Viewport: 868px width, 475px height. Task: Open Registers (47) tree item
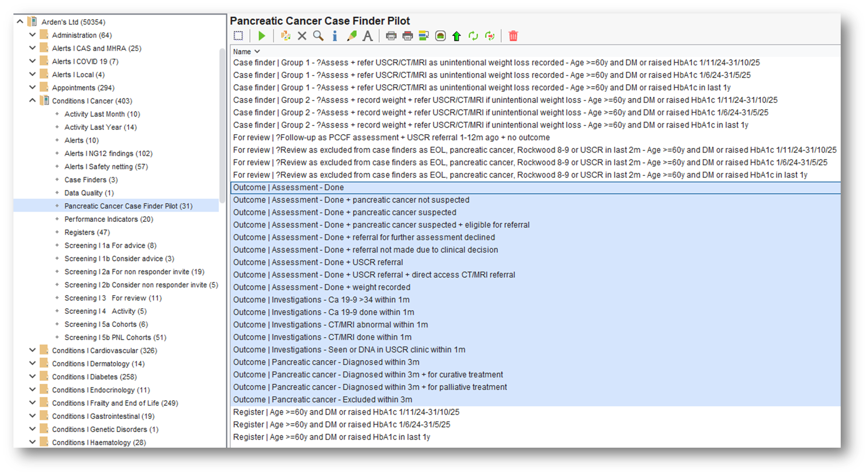(87, 232)
